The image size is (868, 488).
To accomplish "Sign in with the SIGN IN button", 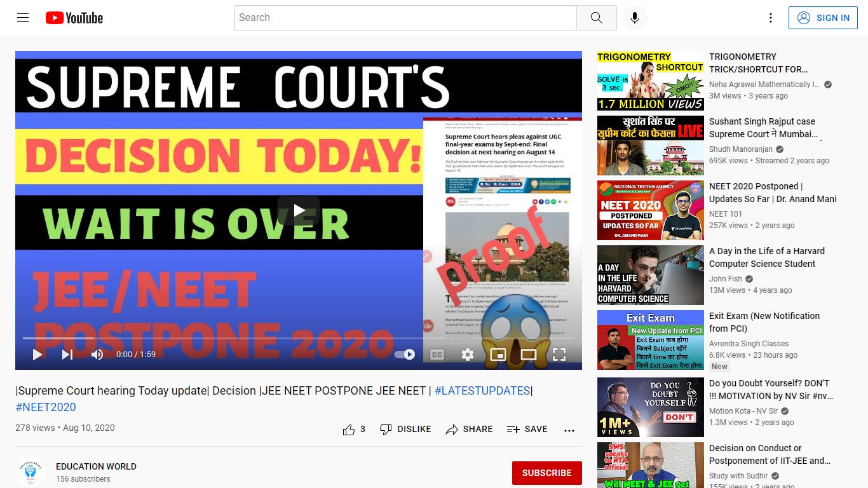I will coord(823,18).
